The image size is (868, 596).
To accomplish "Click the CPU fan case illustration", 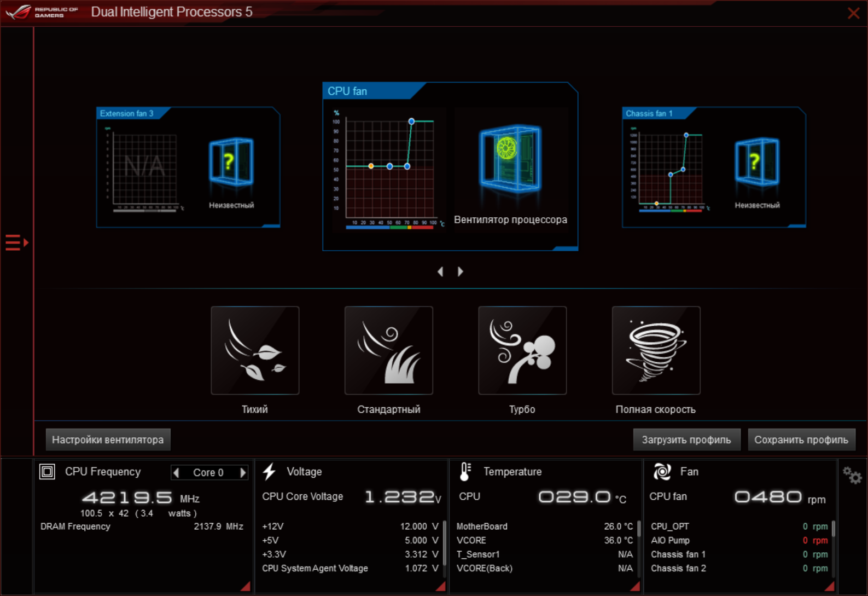I will tap(510, 159).
